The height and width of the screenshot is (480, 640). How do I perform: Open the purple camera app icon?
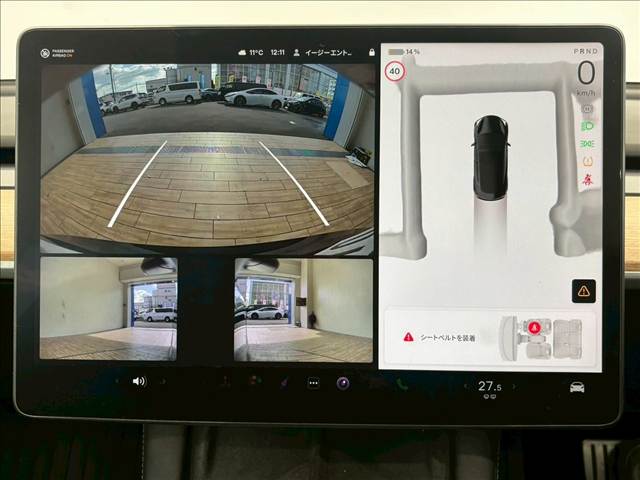pos(343,383)
